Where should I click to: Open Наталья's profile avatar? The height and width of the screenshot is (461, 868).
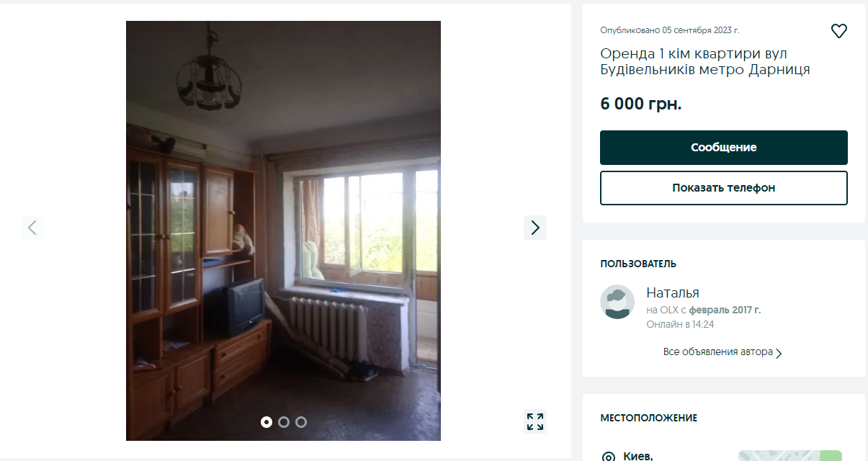click(617, 302)
